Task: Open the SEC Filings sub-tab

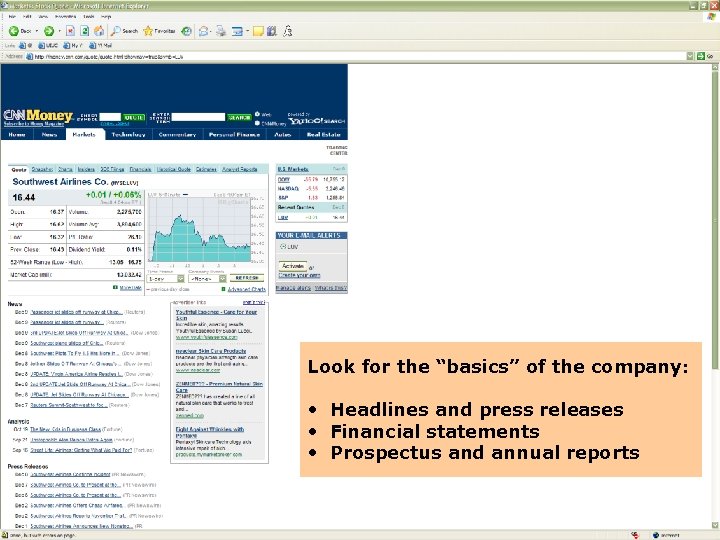Action: pos(112,169)
